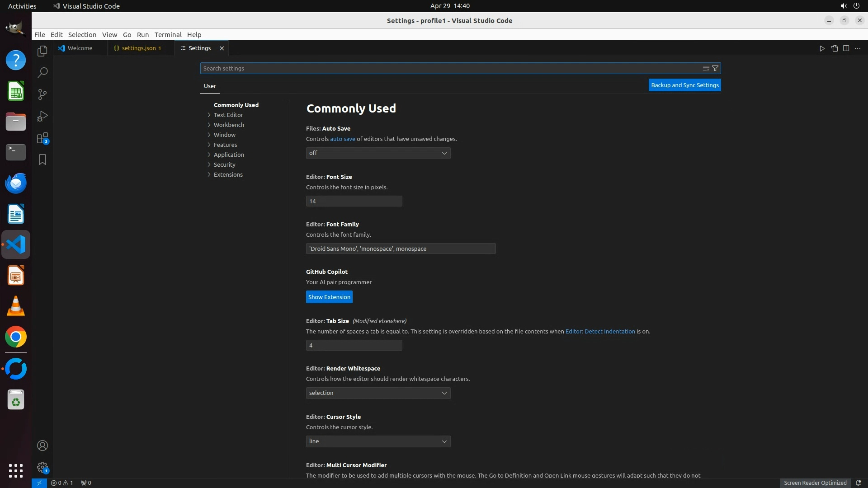Switch to the settings.json tab
The width and height of the screenshot is (868, 488).
139,48
